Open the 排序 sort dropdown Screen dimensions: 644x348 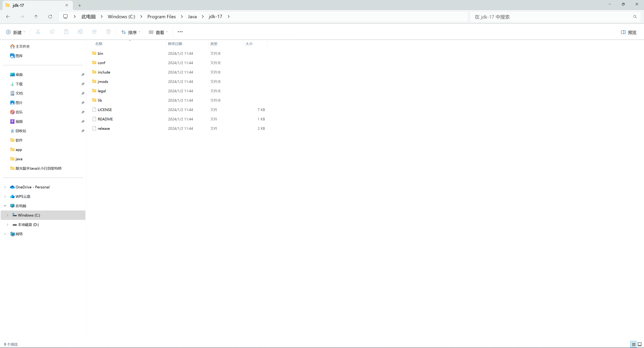click(130, 32)
